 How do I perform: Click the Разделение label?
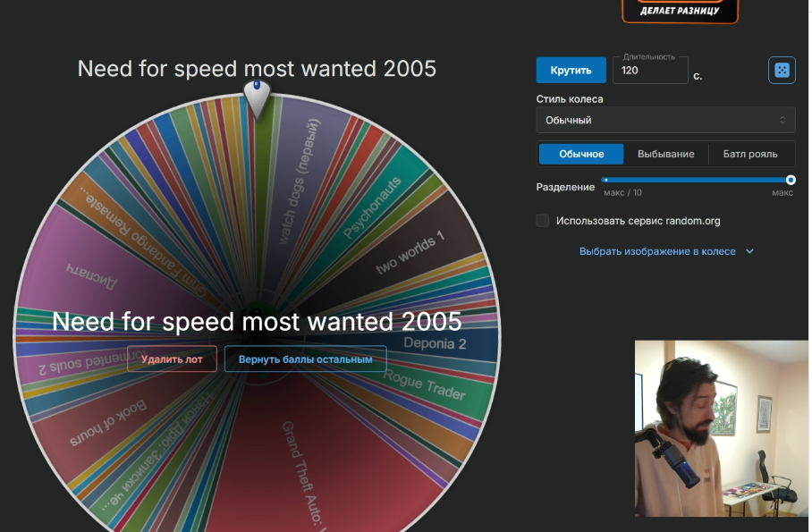(565, 187)
